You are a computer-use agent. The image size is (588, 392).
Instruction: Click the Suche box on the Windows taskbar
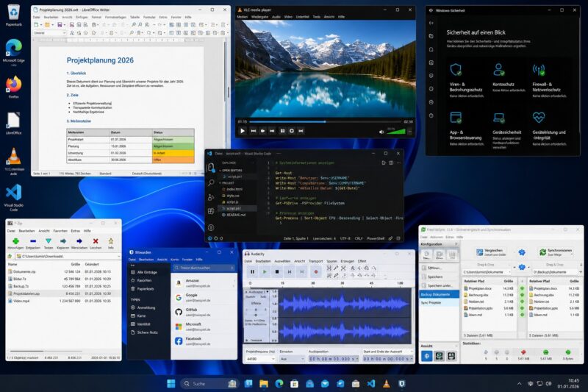click(209, 383)
